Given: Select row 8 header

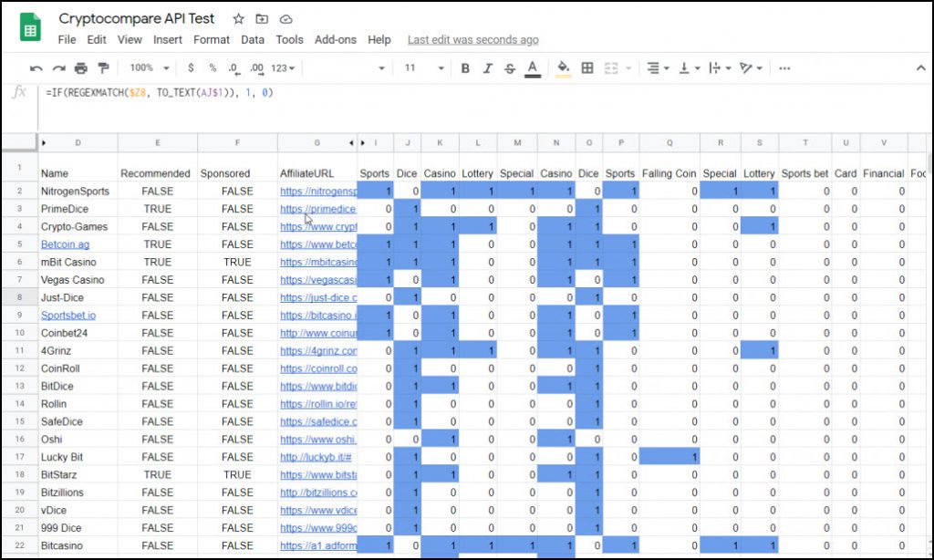Looking at the screenshot, I should pos(20,297).
